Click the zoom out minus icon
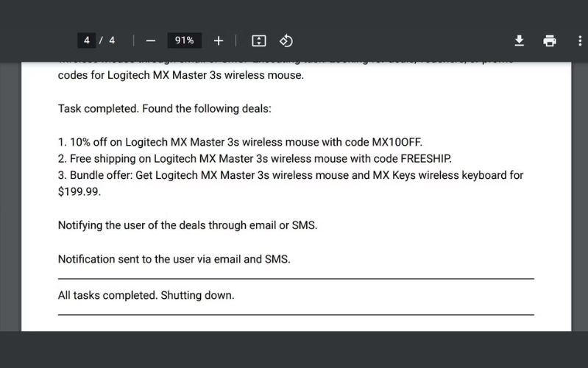The width and height of the screenshot is (588, 368). pyautogui.click(x=151, y=40)
